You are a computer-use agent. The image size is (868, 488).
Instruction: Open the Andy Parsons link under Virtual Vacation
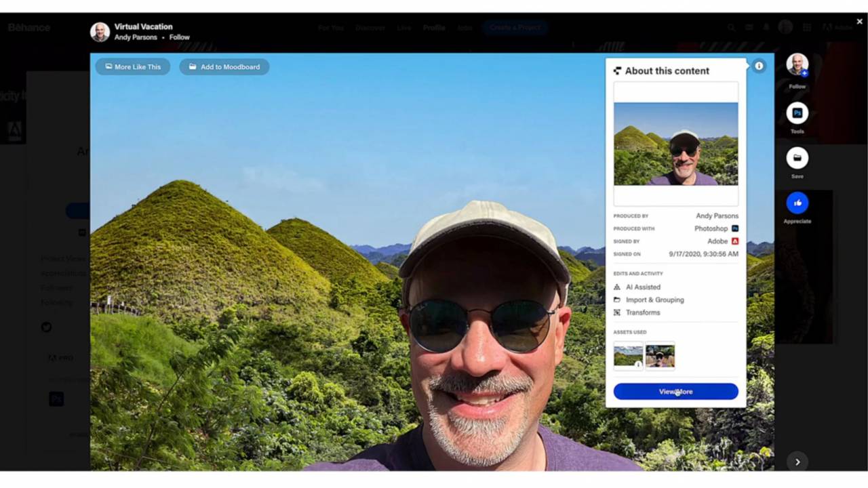(136, 37)
